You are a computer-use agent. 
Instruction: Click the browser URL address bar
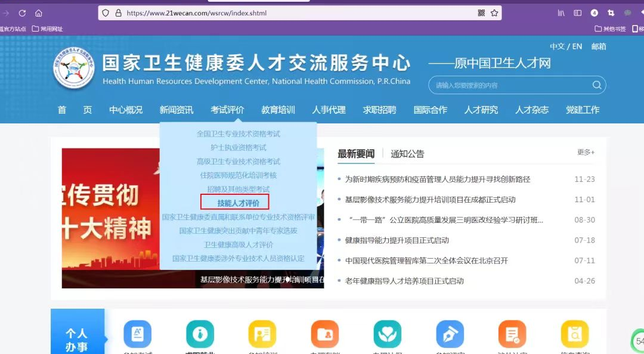pyautogui.click(x=299, y=13)
